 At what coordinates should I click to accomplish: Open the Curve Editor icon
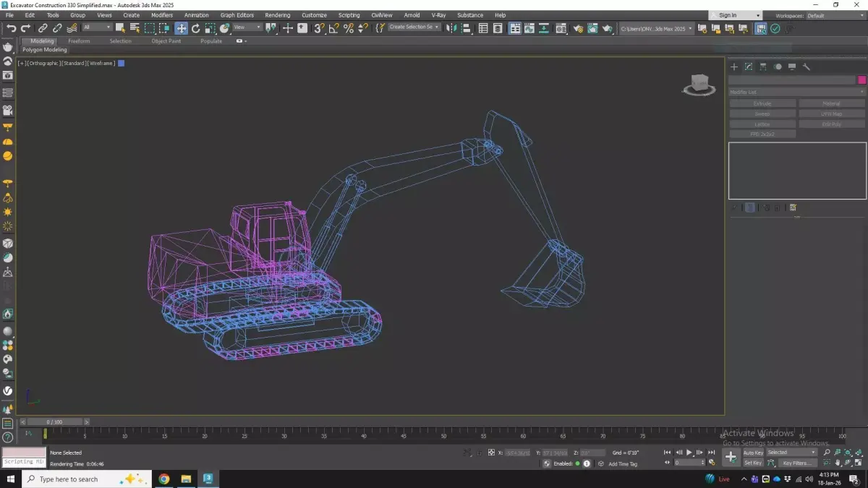[x=529, y=28]
